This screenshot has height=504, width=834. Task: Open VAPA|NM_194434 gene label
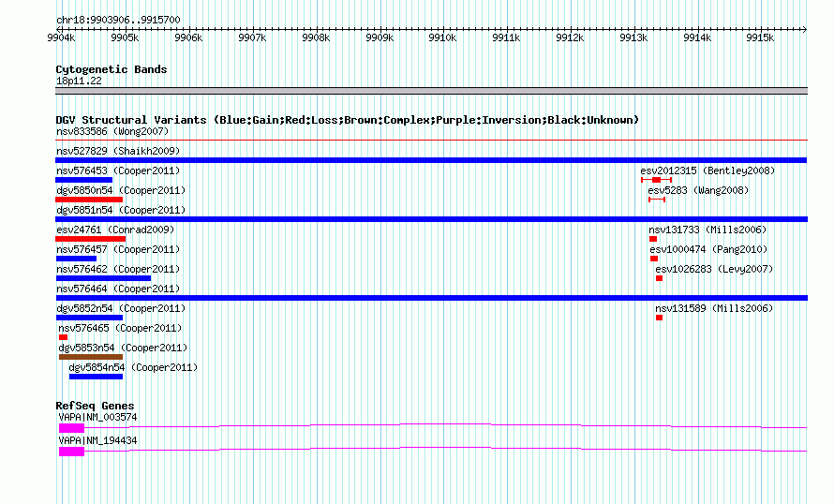coord(97,440)
